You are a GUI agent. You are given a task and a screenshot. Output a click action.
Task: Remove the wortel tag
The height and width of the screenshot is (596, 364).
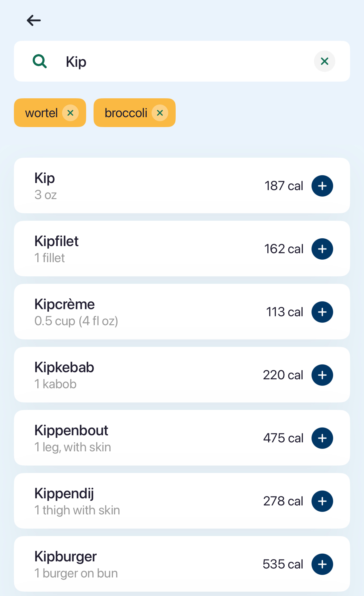click(70, 113)
